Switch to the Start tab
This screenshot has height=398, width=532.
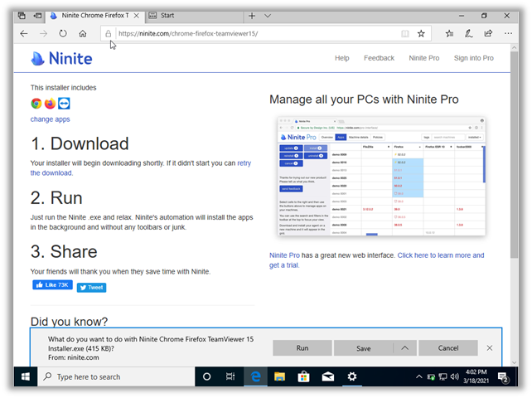[x=196, y=16]
